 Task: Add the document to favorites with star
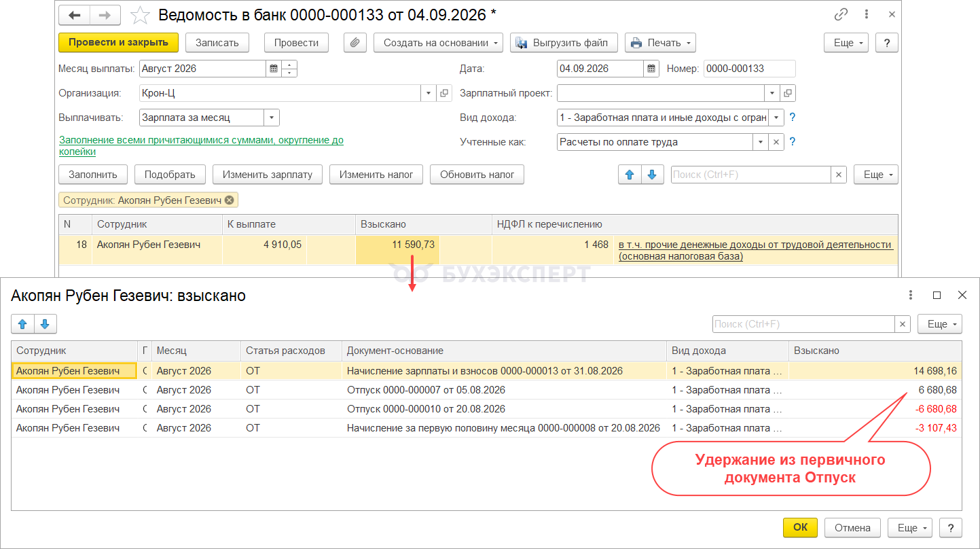pos(139,14)
